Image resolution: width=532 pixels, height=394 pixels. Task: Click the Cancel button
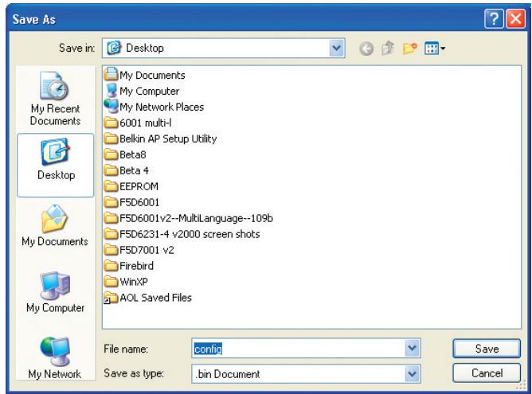pyautogui.click(x=487, y=373)
